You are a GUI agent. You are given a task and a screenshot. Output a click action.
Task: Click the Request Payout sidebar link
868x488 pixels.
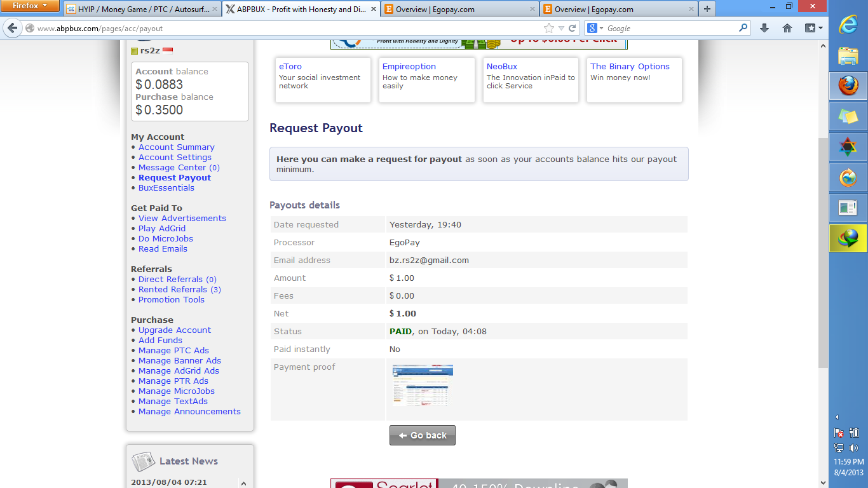click(x=175, y=177)
